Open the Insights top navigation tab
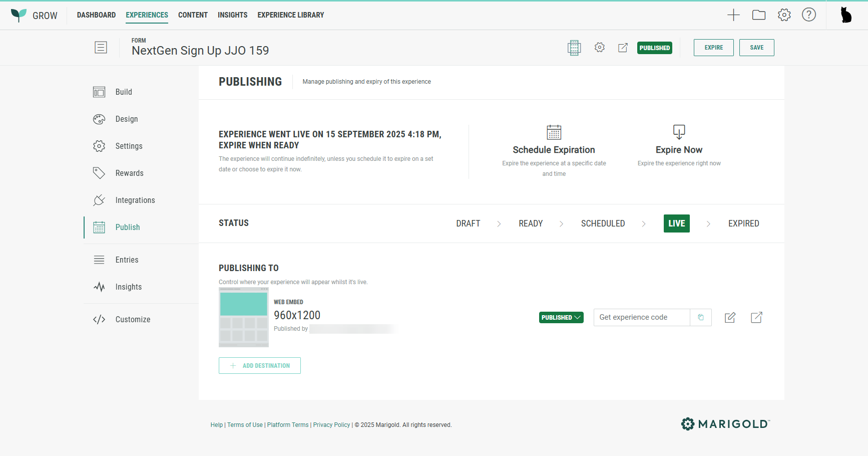868x456 pixels. [232, 15]
